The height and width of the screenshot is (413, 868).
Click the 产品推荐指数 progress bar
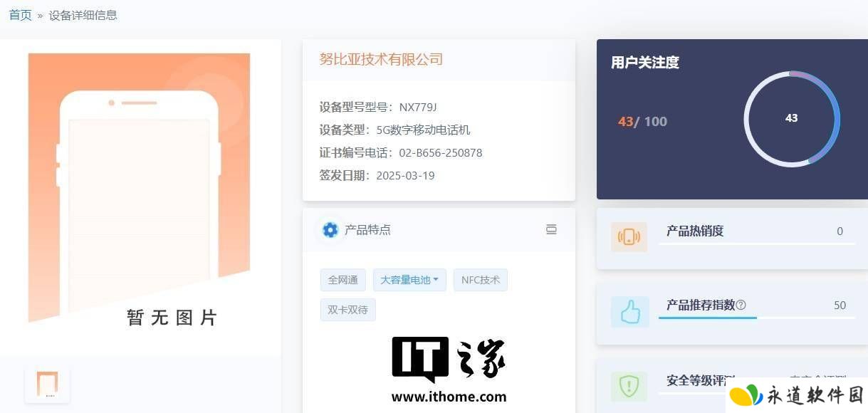pos(756,318)
